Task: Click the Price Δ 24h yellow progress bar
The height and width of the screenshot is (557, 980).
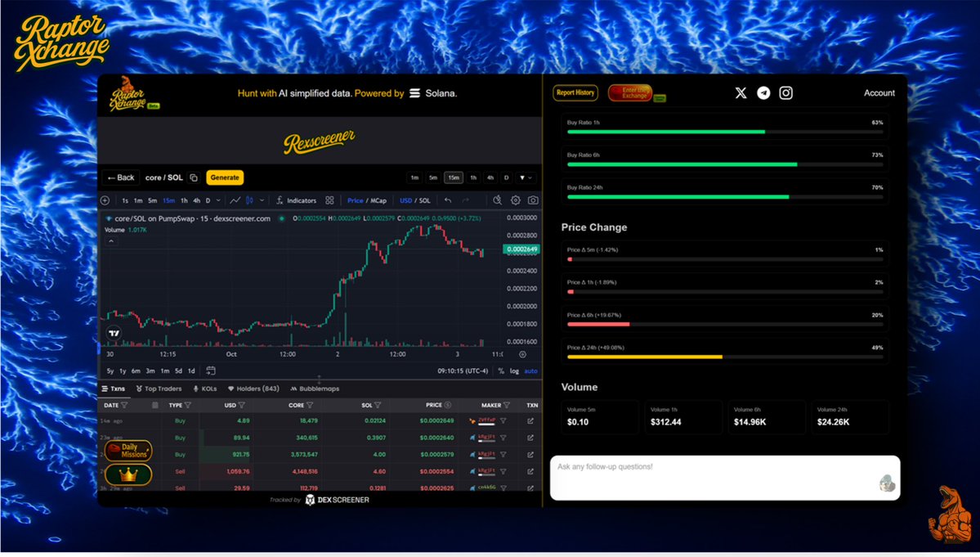Action: coord(725,357)
